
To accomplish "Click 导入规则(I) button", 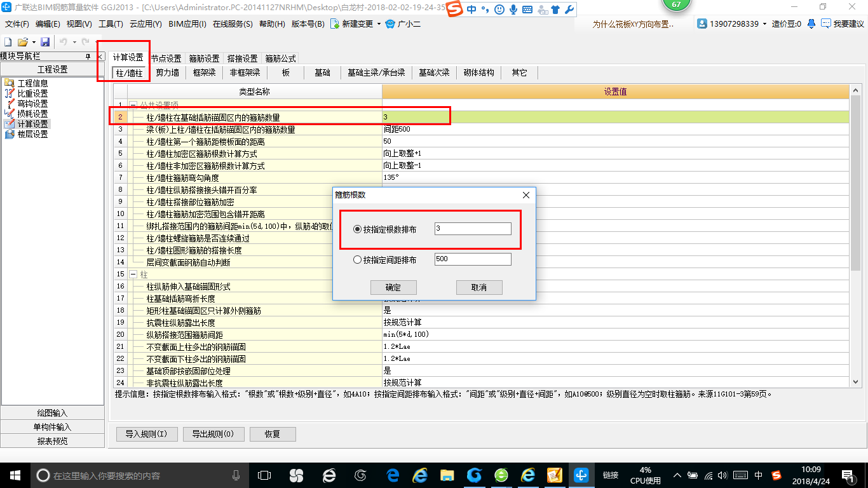I will [146, 435].
